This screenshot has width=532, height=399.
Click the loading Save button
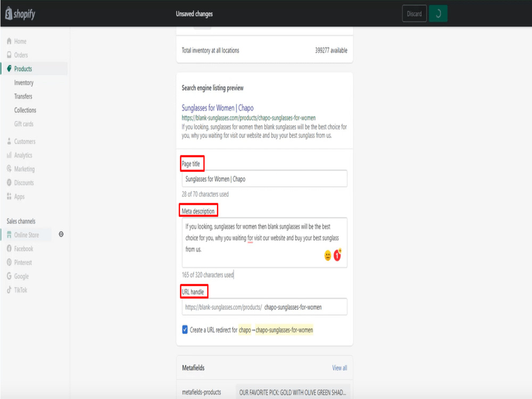(x=438, y=14)
